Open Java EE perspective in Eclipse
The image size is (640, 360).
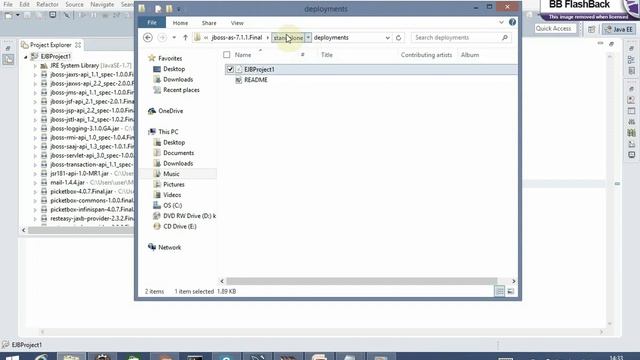pos(619,29)
